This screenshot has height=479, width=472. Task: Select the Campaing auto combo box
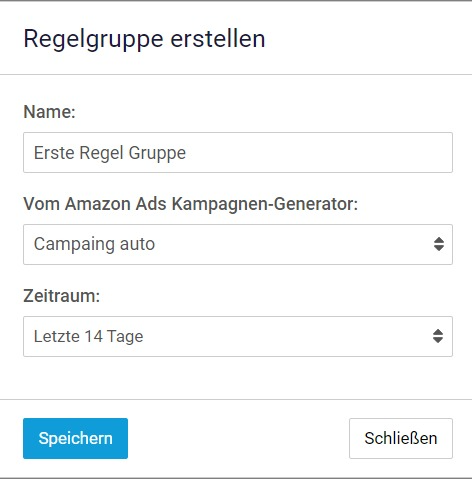[238, 244]
